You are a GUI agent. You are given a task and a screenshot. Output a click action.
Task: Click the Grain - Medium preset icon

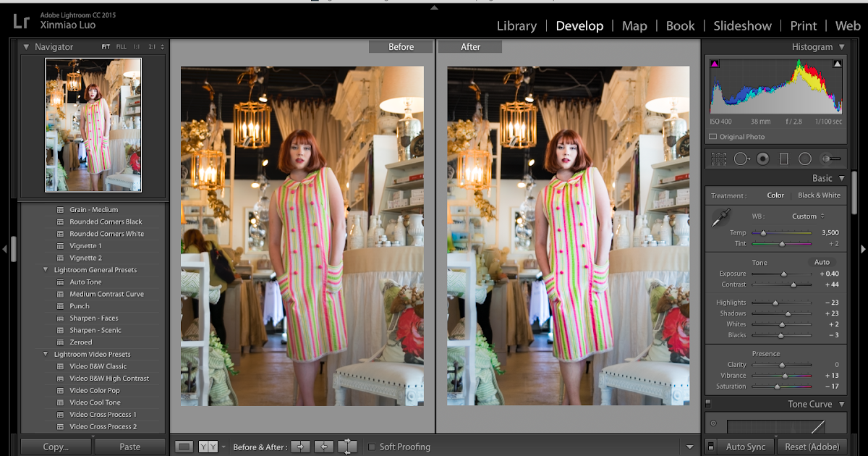61,210
